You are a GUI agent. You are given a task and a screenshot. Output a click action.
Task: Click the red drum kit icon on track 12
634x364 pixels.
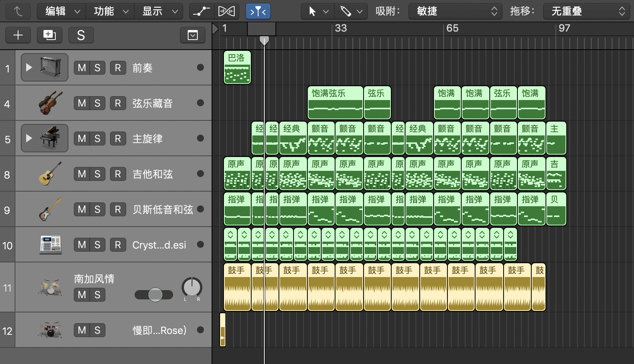(x=50, y=330)
